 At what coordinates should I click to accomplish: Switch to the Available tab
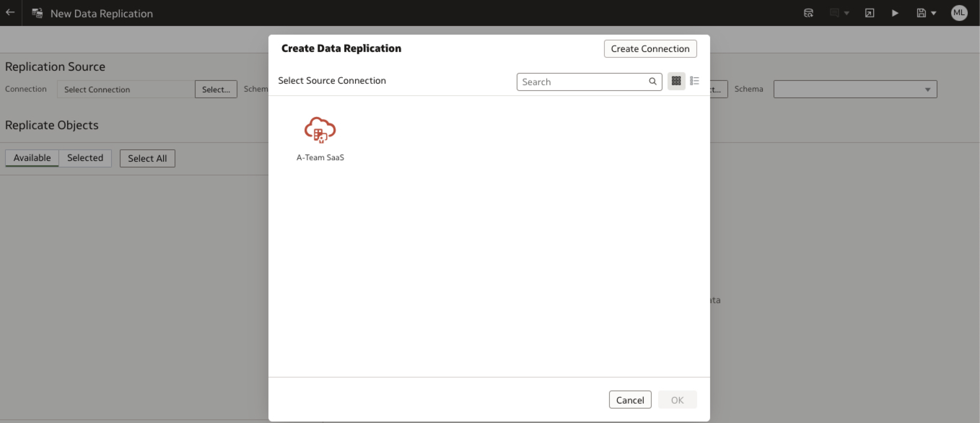32,158
